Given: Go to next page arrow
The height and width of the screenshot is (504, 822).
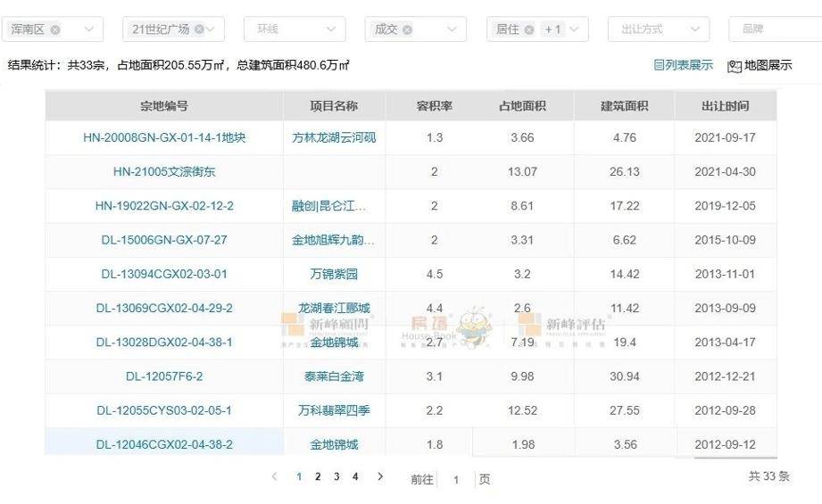Looking at the screenshot, I should tap(380, 477).
